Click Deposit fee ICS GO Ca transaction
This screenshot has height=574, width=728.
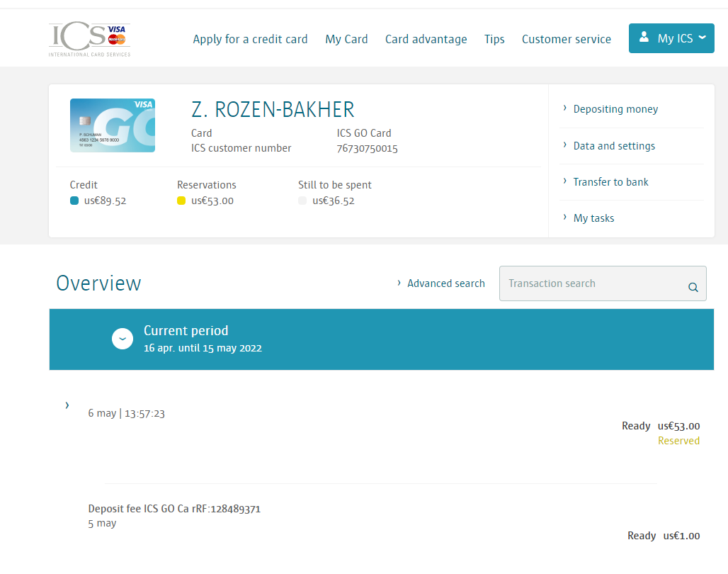[174, 509]
